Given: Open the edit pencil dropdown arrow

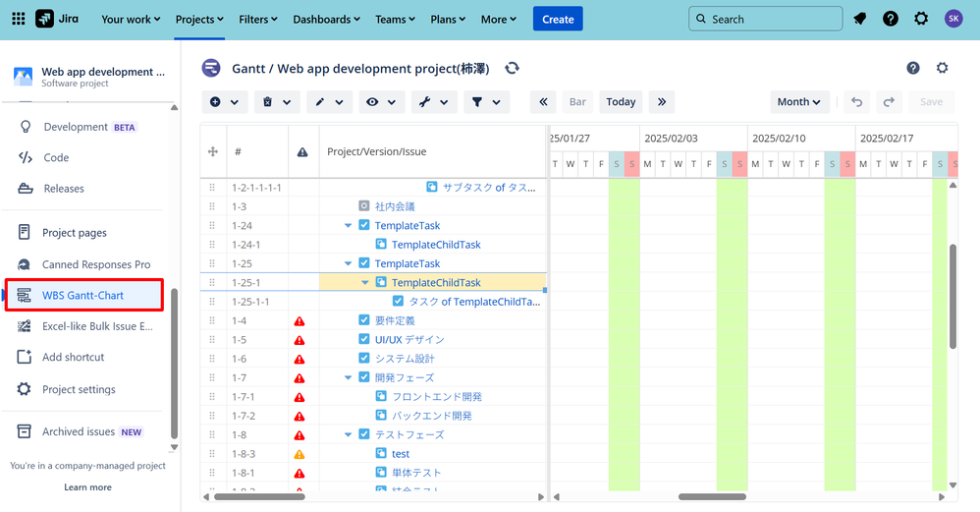Looking at the screenshot, I should (340, 102).
